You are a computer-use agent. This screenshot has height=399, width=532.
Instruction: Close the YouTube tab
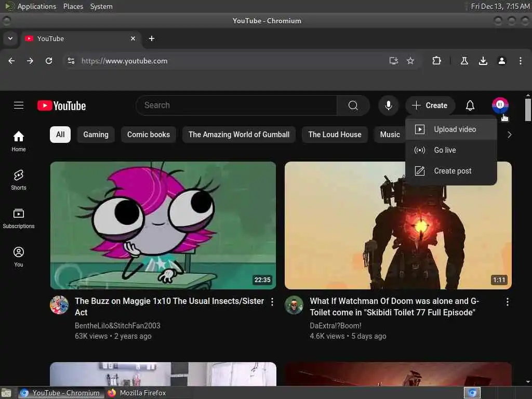[133, 38]
